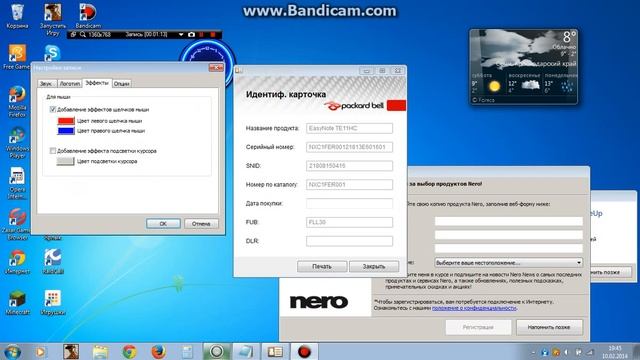
Task: Switch to the Логотип tab
Action: click(69, 83)
